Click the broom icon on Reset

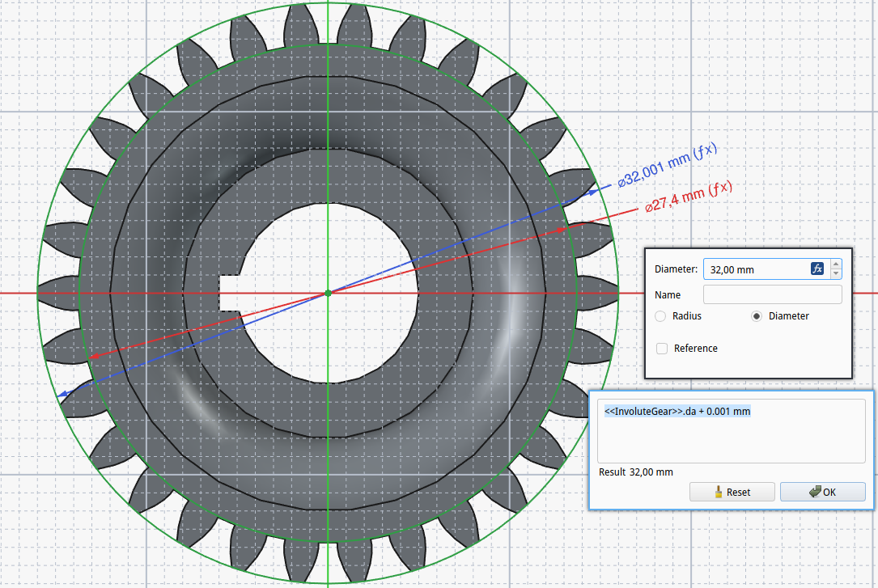[718, 492]
